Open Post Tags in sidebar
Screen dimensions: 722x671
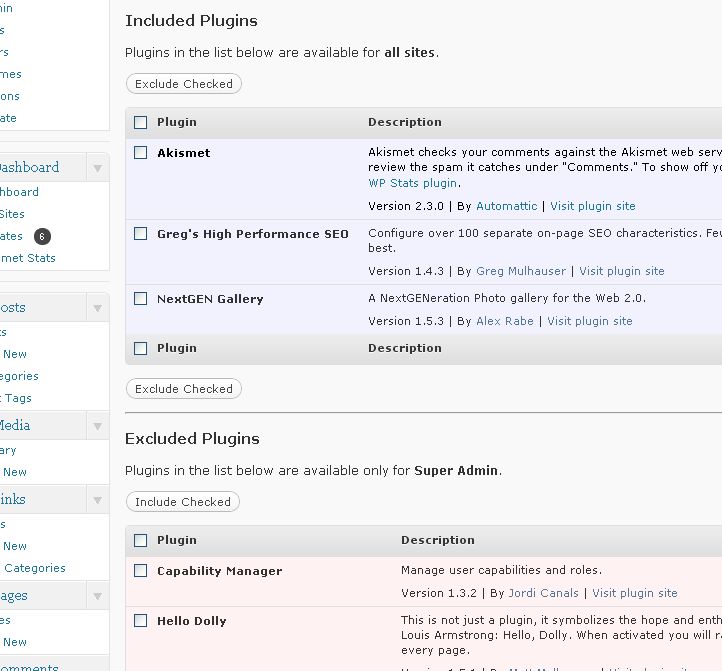pyautogui.click(x=16, y=398)
